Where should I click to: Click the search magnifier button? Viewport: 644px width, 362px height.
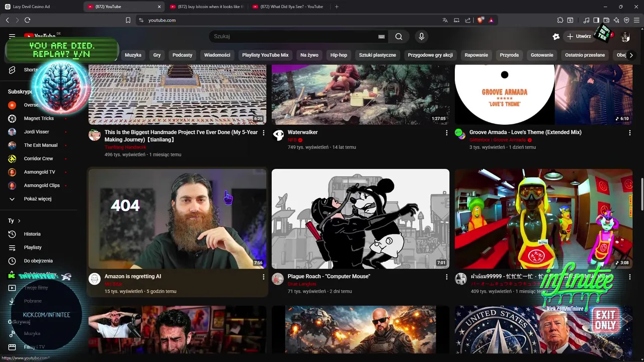click(x=398, y=36)
